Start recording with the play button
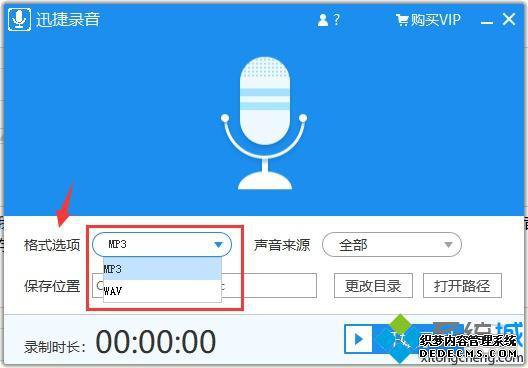Screen dimensions: 528x368 coord(359,339)
